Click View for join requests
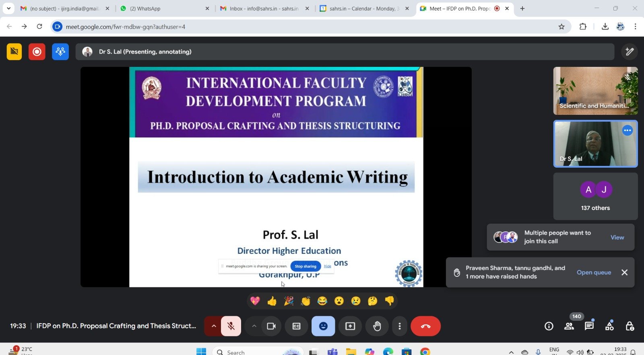Viewport: 644px width, 355px height. 617,237
